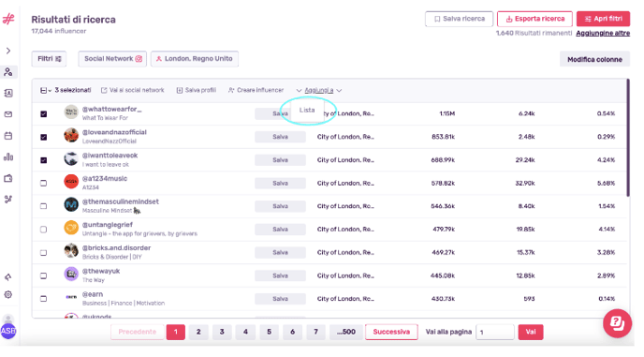Click the table's vertical scrollbar

(x=628, y=138)
